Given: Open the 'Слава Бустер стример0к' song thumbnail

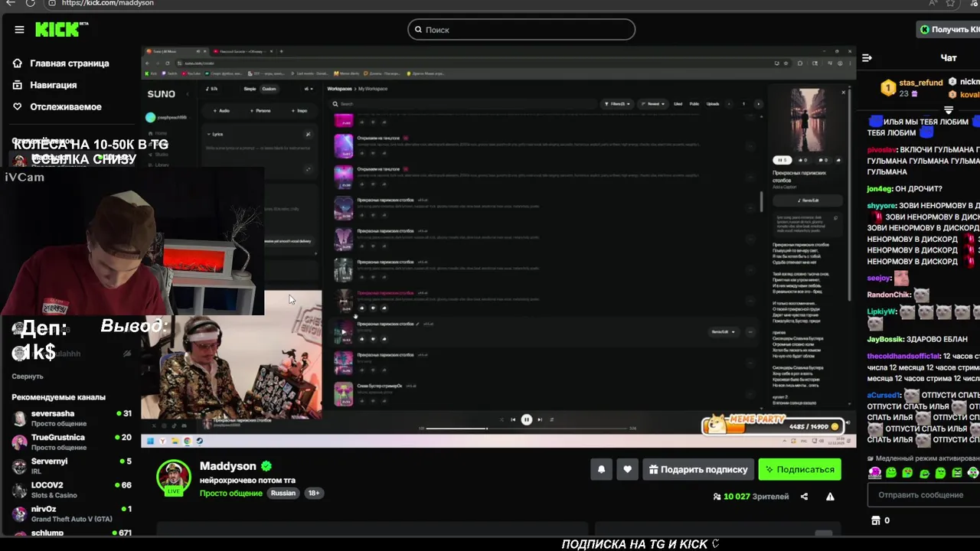Looking at the screenshot, I should tap(343, 394).
